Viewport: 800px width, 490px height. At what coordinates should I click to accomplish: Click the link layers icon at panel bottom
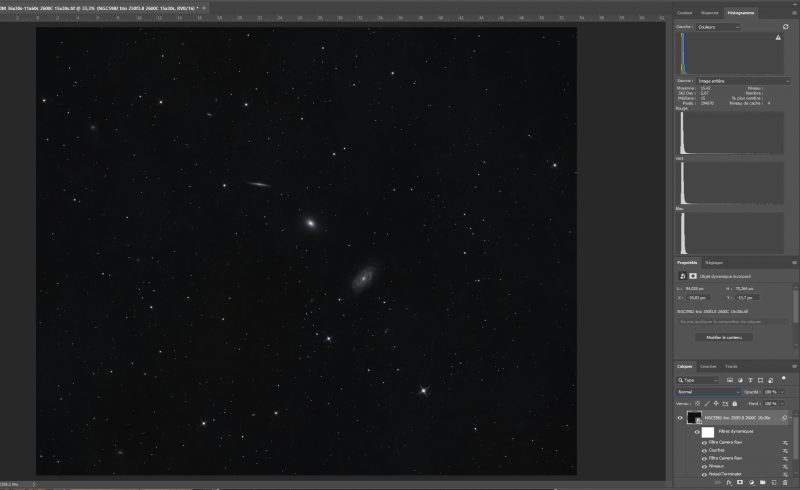tap(717, 482)
